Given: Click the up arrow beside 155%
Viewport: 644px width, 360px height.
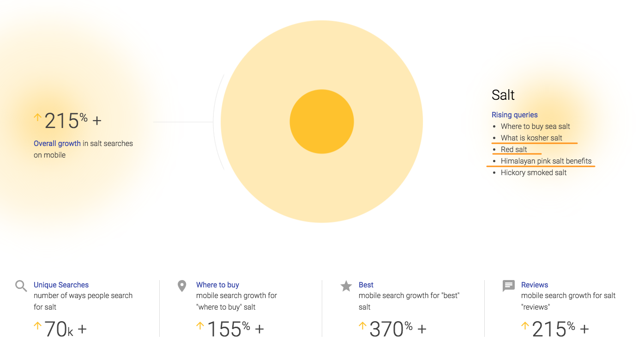Looking at the screenshot, I should pos(200,326).
